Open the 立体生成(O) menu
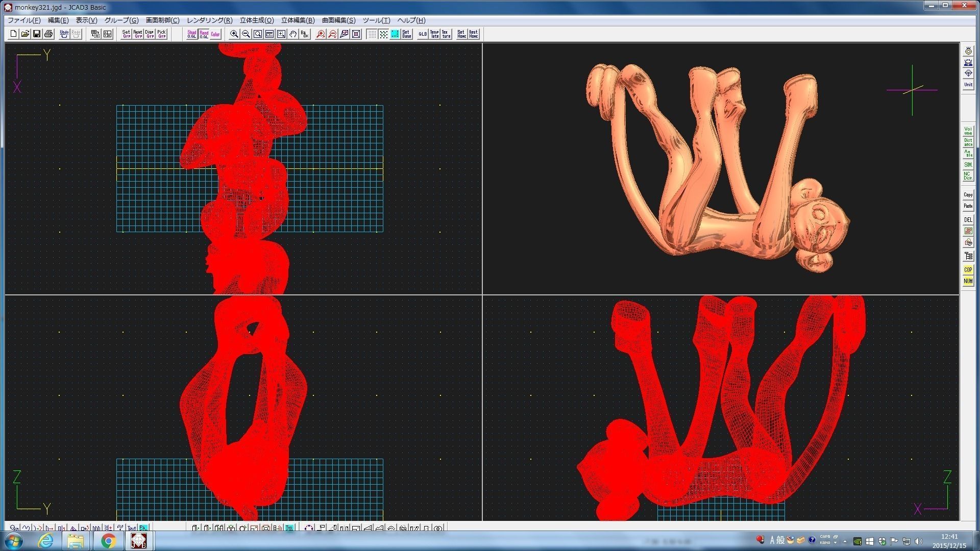980x551 pixels. [257, 20]
